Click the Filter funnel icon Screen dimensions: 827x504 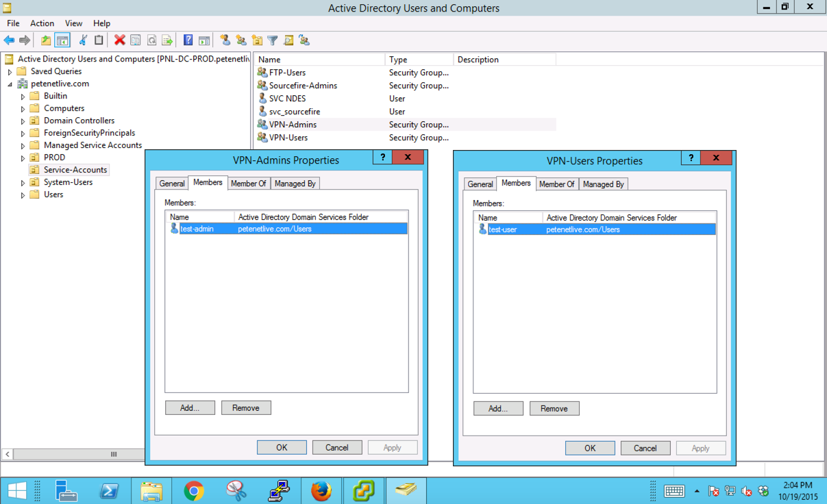pyautogui.click(x=273, y=40)
